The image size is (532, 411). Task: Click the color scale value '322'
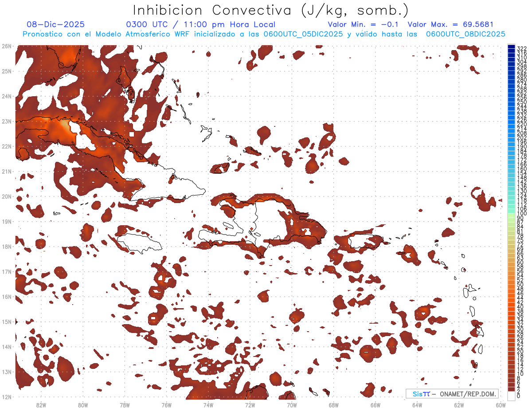point(521,48)
